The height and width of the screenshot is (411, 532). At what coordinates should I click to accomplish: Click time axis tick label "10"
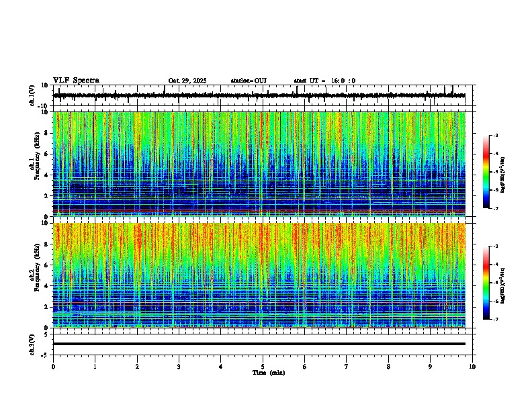pyautogui.click(x=472, y=367)
